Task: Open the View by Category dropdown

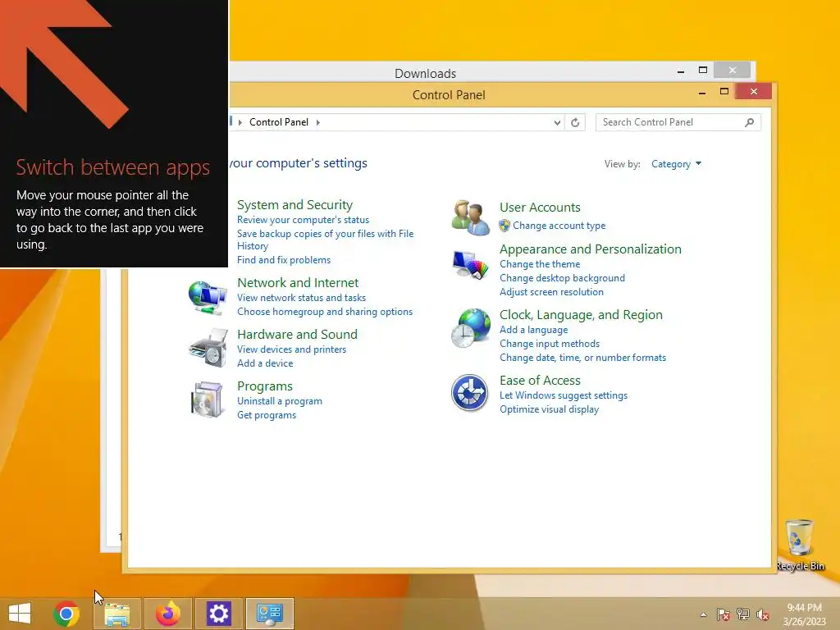Action: [x=676, y=164]
